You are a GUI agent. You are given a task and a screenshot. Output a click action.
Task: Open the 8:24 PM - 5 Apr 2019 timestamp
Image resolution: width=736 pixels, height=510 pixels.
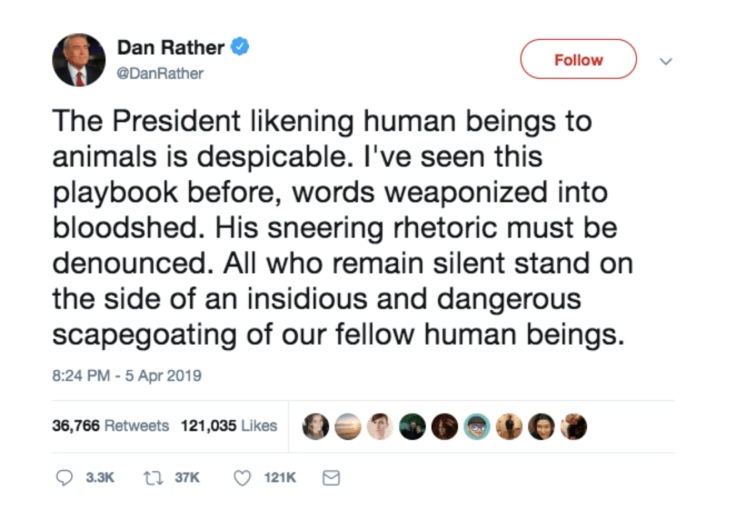[x=127, y=376]
